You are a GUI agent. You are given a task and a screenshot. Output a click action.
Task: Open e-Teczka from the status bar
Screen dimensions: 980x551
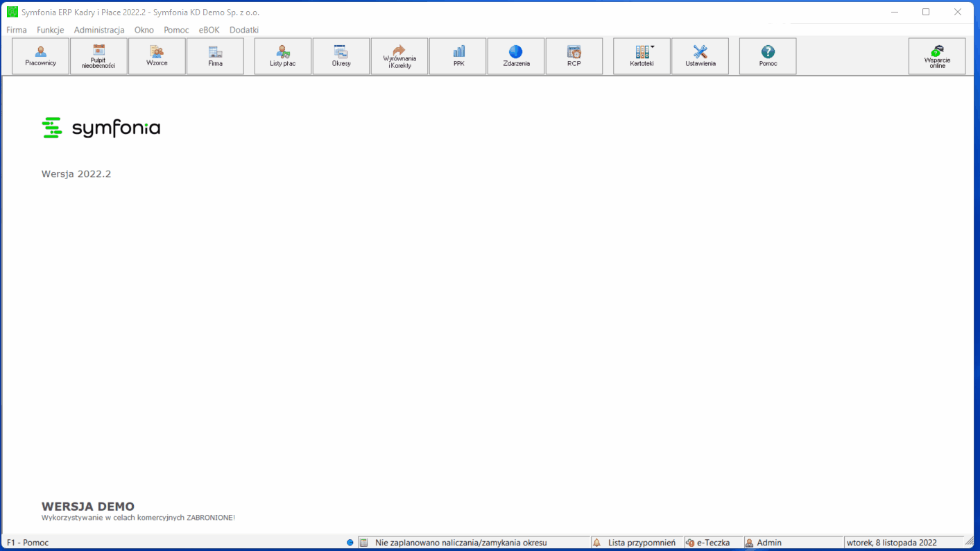point(713,543)
